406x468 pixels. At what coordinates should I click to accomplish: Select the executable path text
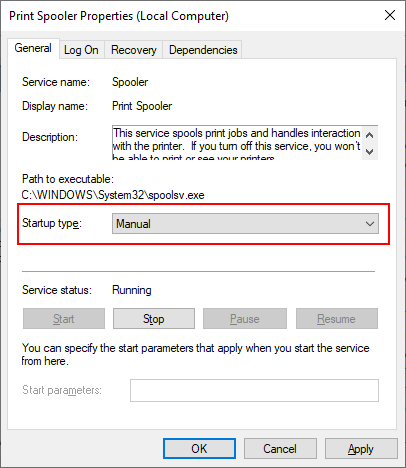coord(113,195)
